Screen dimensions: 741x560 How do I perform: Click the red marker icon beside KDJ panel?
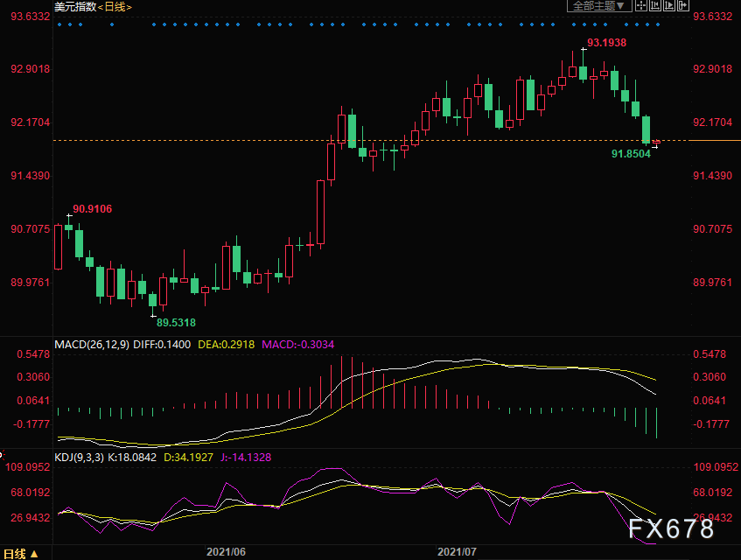click(2, 455)
